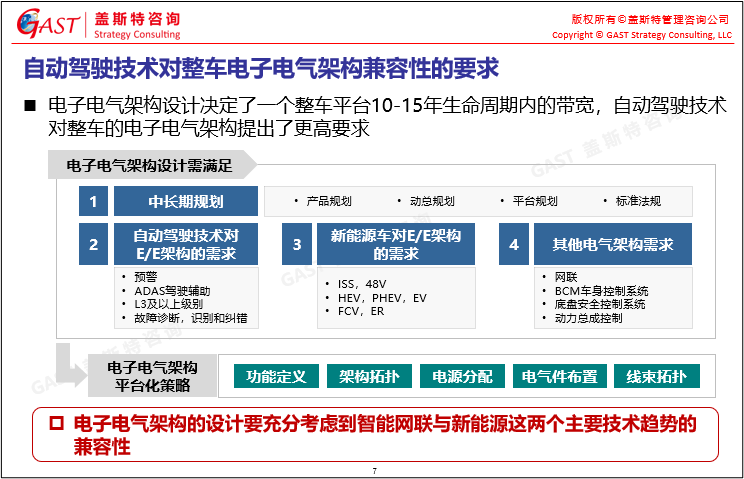Select the 架构拓扑 teal box
Viewport: 744px width, 479px height.
tap(369, 376)
